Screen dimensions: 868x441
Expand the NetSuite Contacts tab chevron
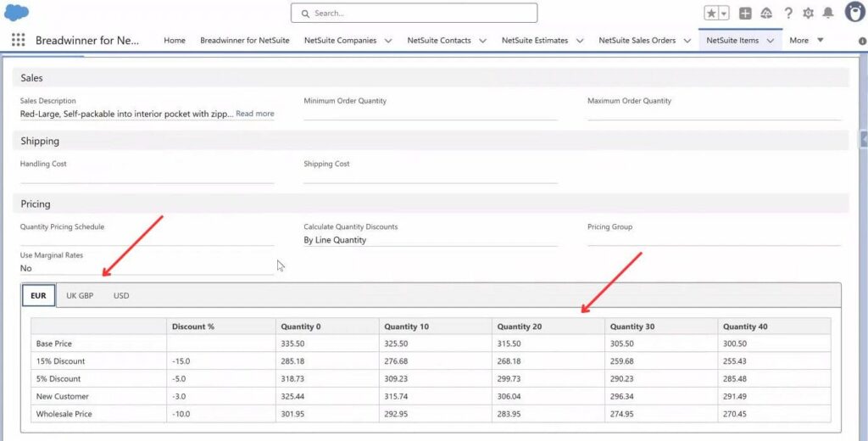(x=482, y=41)
